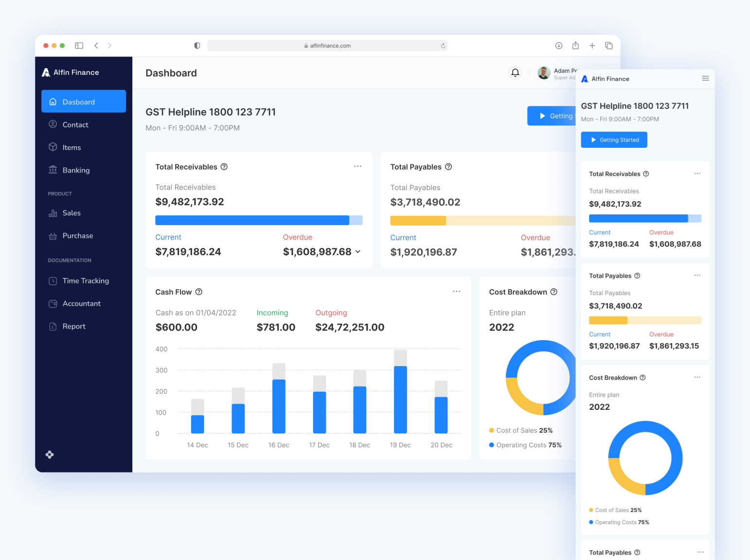The image size is (750, 560).
Task: Select Time Tracking under Documentation
Action: 85,281
